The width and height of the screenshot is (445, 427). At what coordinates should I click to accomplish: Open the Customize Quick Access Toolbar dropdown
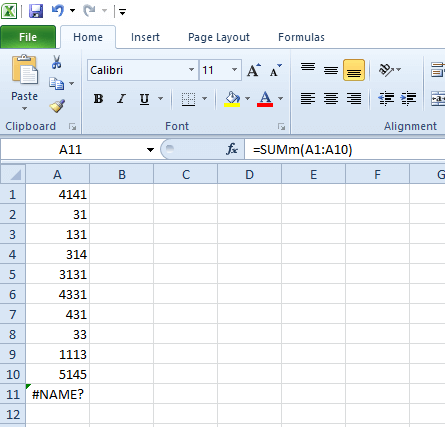122,12
